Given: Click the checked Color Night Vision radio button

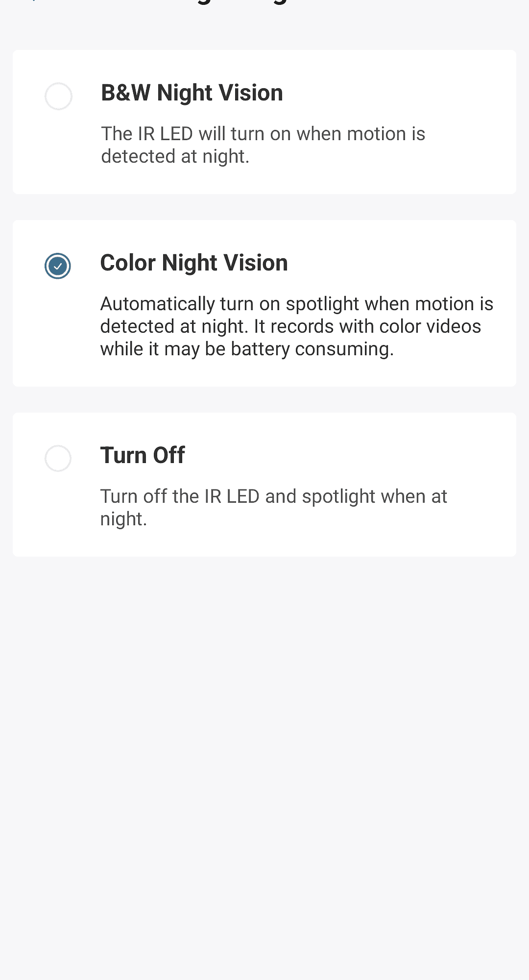Looking at the screenshot, I should (x=58, y=266).
